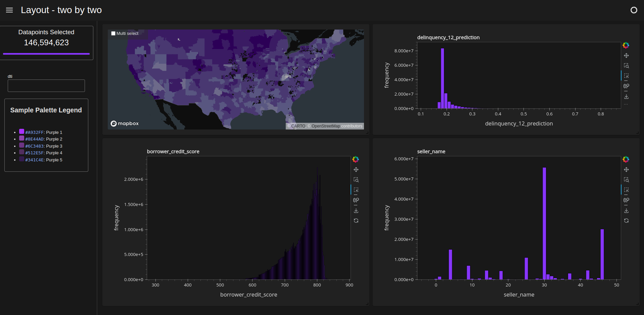
Task: Select Box Select tool on seller_name chart
Action: click(626, 190)
